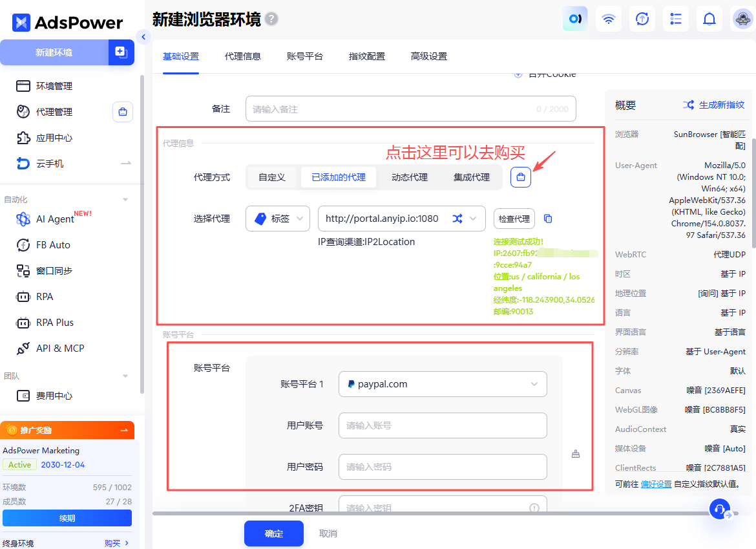Click the 确定 confirm button
The height and width of the screenshot is (549, 756).
click(x=274, y=533)
